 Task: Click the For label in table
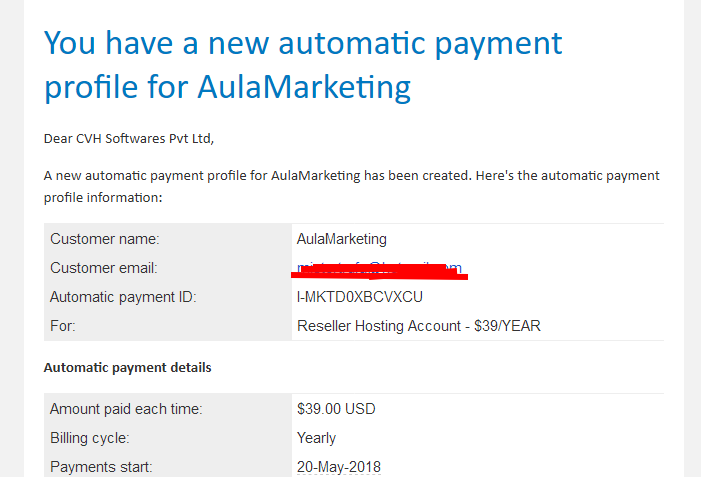tap(63, 326)
